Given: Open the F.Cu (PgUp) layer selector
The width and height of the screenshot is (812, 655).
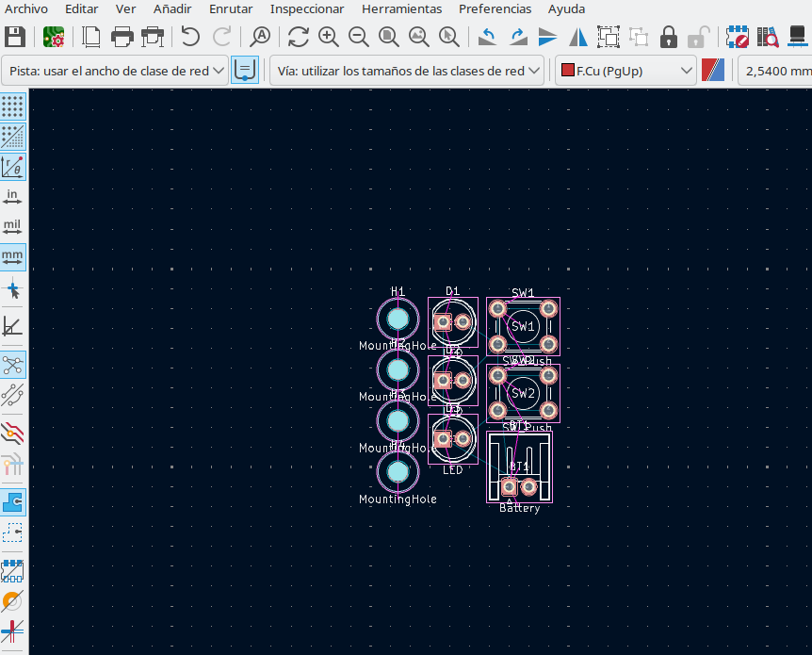Looking at the screenshot, I should (625, 71).
